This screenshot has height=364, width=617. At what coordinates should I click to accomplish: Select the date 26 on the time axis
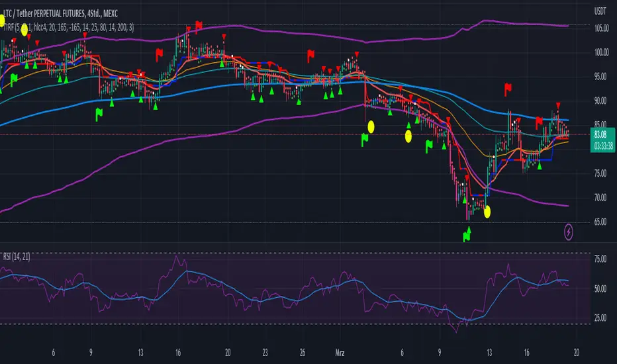coord(302,353)
